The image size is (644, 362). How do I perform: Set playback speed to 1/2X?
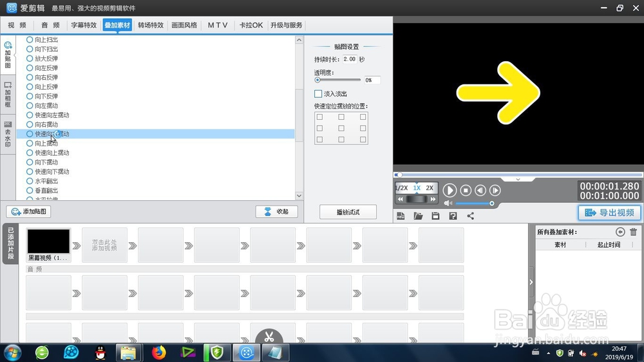click(402, 188)
